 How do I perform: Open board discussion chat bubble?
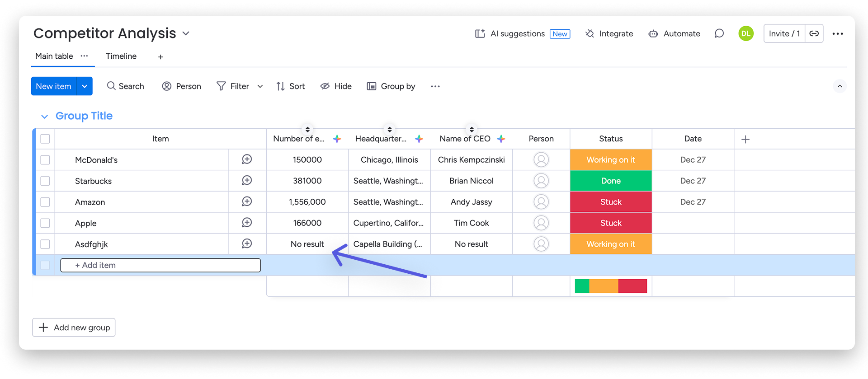[x=719, y=33]
